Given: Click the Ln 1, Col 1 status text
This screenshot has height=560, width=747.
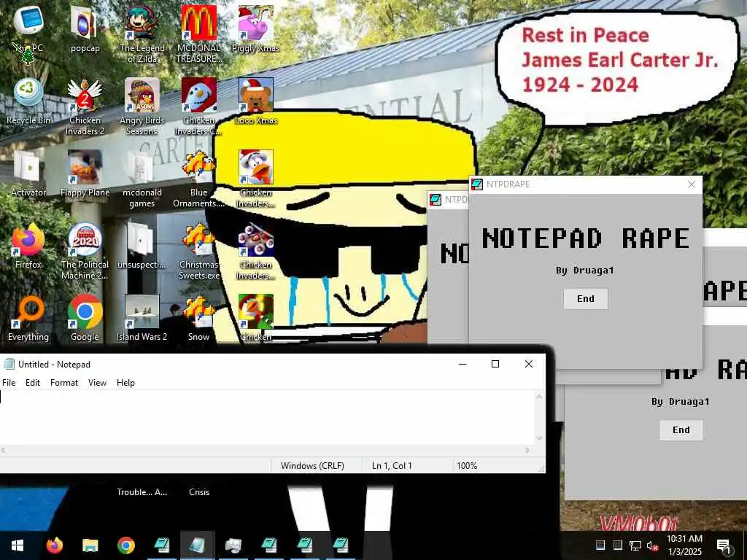Looking at the screenshot, I should tap(392, 466).
